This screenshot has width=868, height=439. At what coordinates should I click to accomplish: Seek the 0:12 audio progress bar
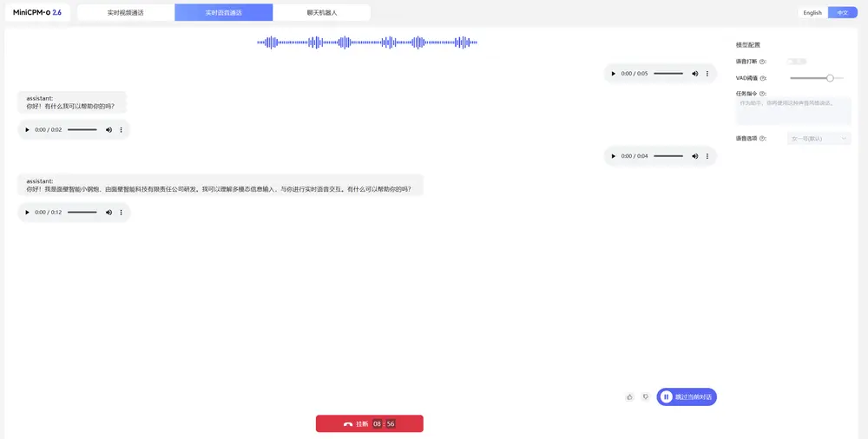(82, 213)
